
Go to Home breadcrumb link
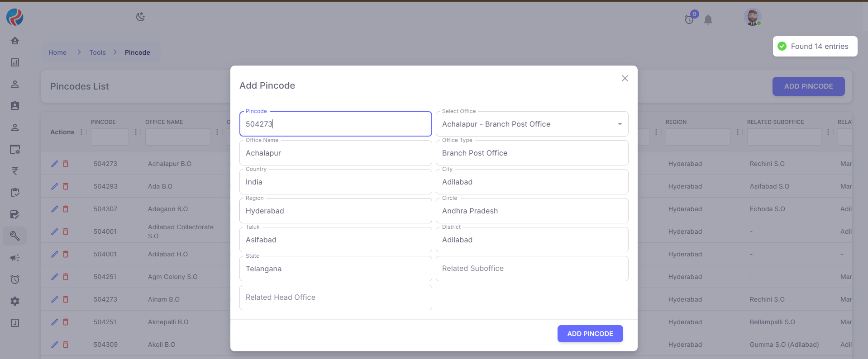[57, 52]
